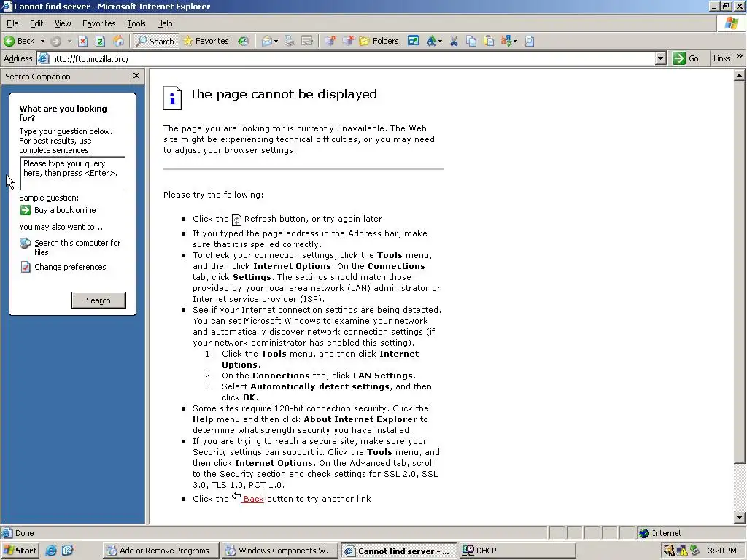This screenshot has width=747, height=560.
Task: Click the Search Companion Search button
Action: [x=98, y=300]
